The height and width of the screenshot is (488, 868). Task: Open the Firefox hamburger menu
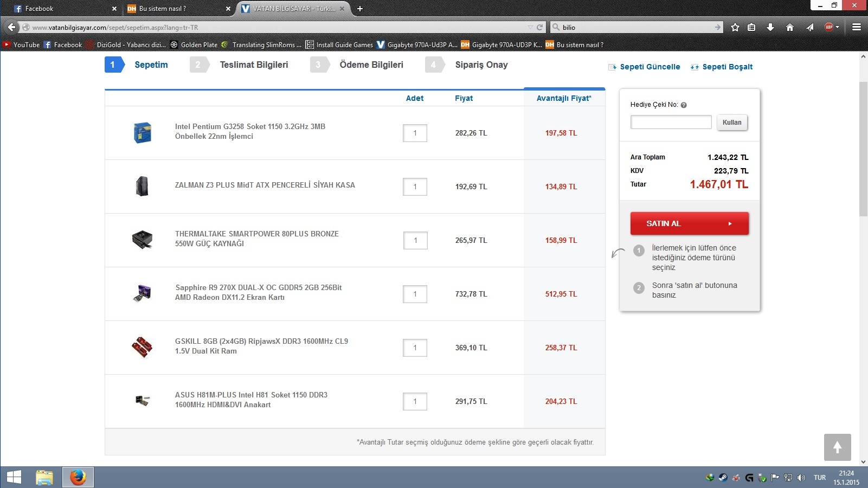[857, 27]
